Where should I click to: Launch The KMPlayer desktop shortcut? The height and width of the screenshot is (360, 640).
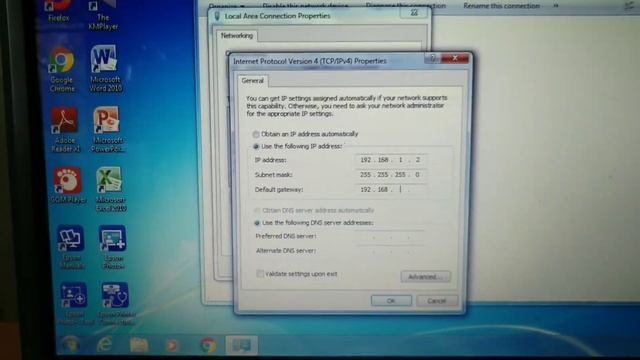(x=103, y=15)
